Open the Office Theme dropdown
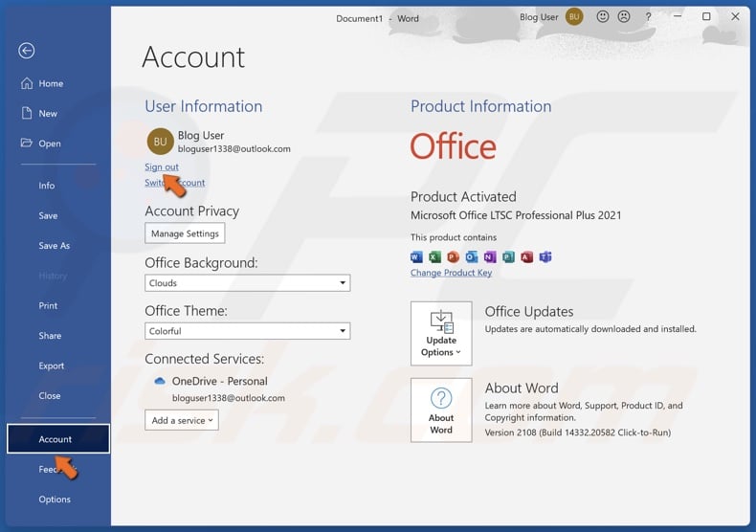Image resolution: width=756 pixels, height=532 pixels. [247, 331]
